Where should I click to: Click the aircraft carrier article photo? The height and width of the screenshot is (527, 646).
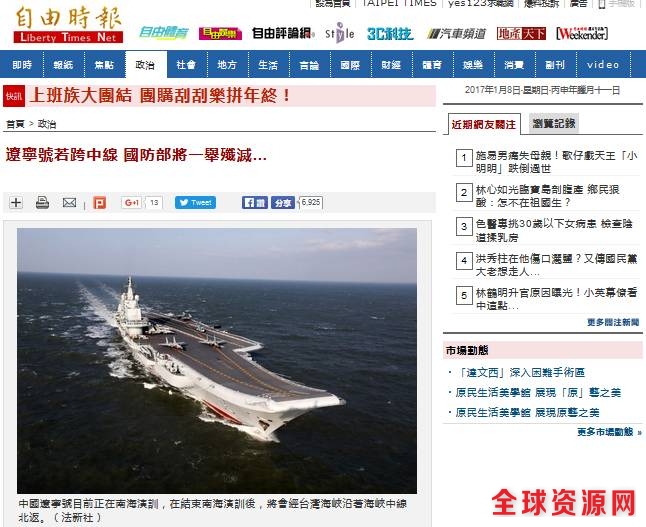pos(217,361)
